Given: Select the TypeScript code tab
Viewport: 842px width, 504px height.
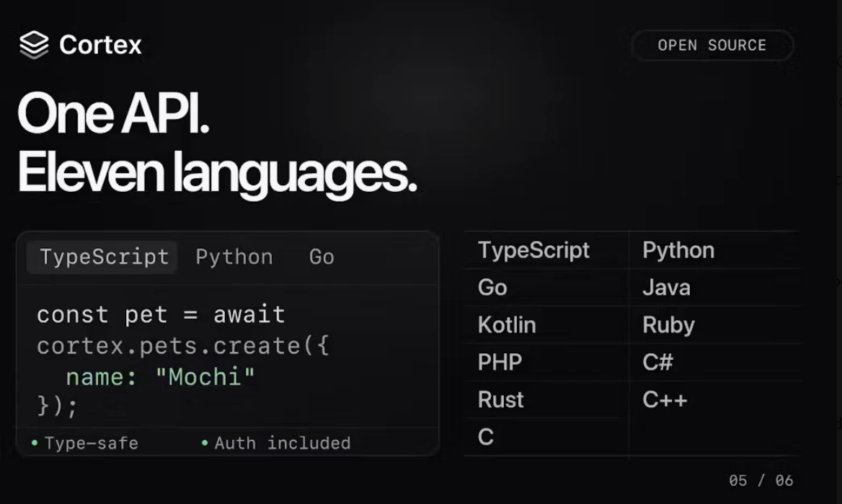Looking at the screenshot, I should (102, 257).
